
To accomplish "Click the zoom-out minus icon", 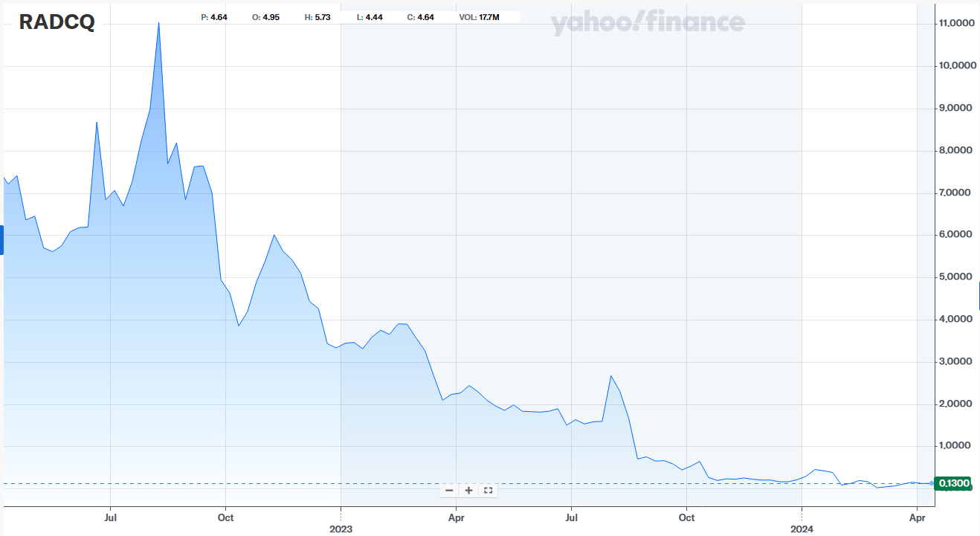I will [x=450, y=491].
